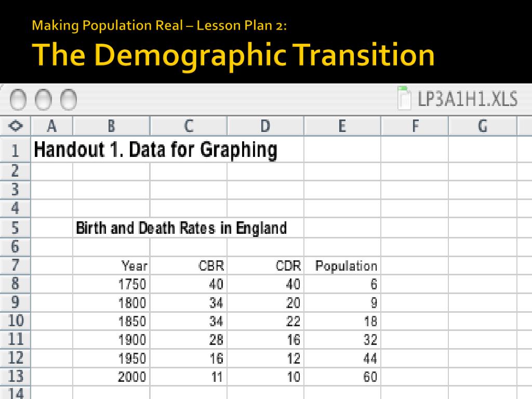Click 'Making Population Real – Lesson Plan 2:' subtitle
The width and height of the screenshot is (532, 399).
coord(159,26)
